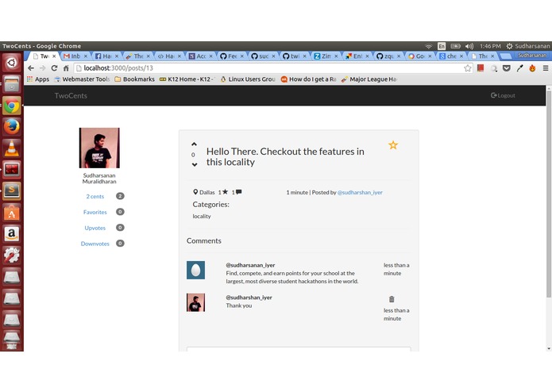Screen dimensions: 552x392
Task: Open the Downvotes sidebar link
Action: [95, 244]
